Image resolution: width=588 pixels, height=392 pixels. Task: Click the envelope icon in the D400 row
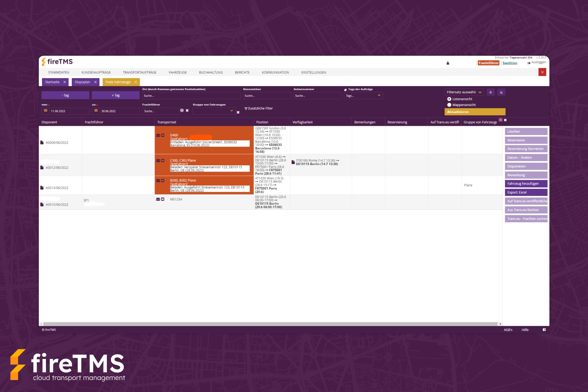[x=158, y=135]
